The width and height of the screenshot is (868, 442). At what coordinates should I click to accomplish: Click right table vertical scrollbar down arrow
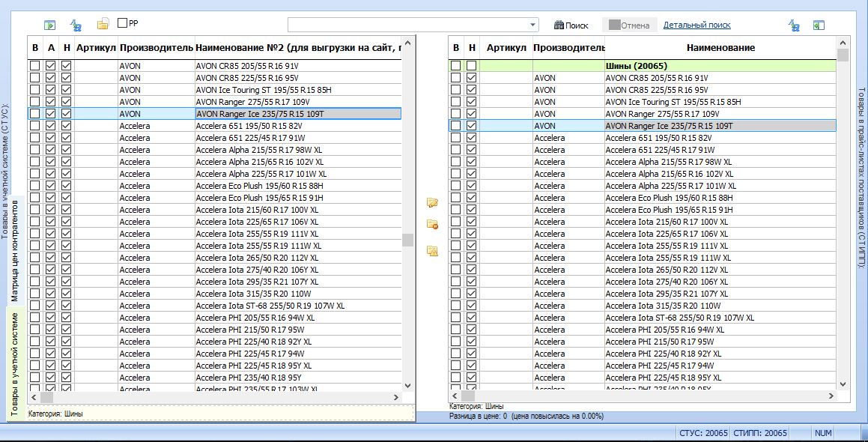(843, 384)
